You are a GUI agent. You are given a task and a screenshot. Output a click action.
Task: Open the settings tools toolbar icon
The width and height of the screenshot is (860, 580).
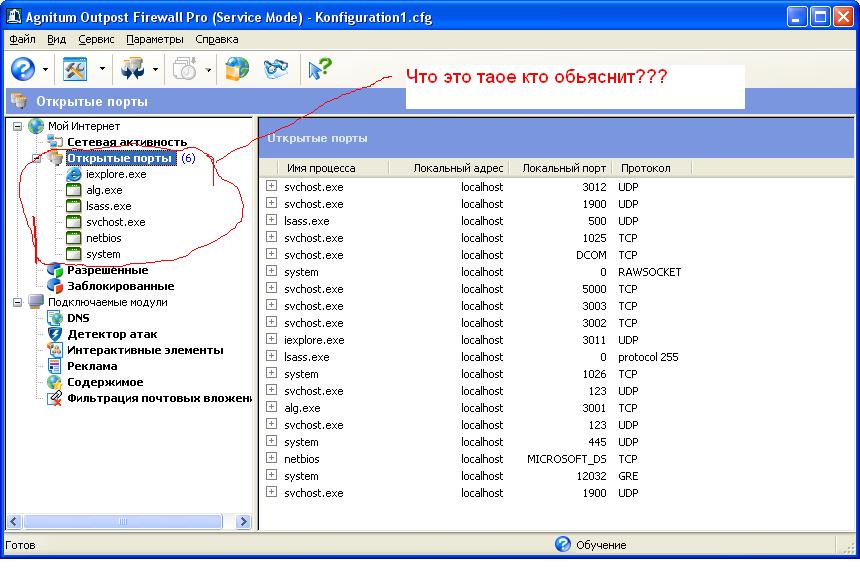click(x=75, y=69)
